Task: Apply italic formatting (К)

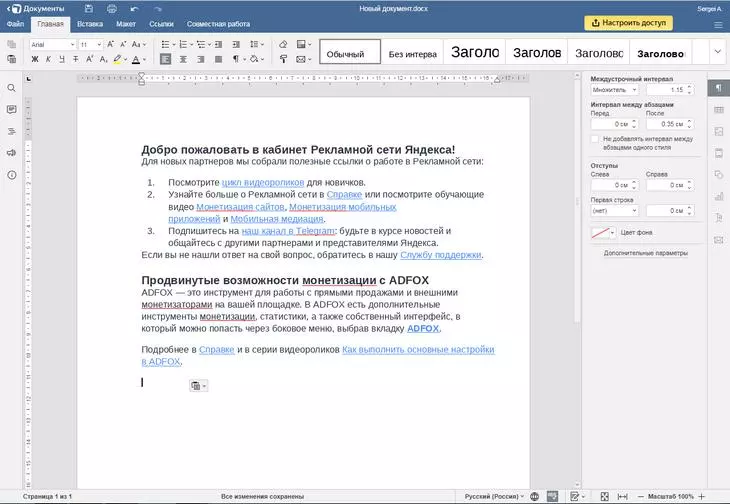Action: (x=48, y=59)
